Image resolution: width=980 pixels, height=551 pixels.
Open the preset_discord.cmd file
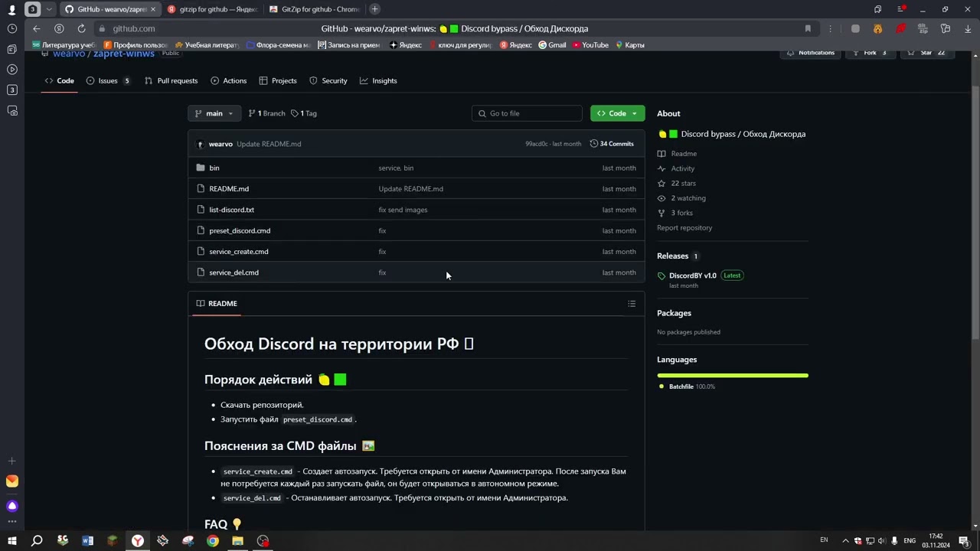point(240,230)
